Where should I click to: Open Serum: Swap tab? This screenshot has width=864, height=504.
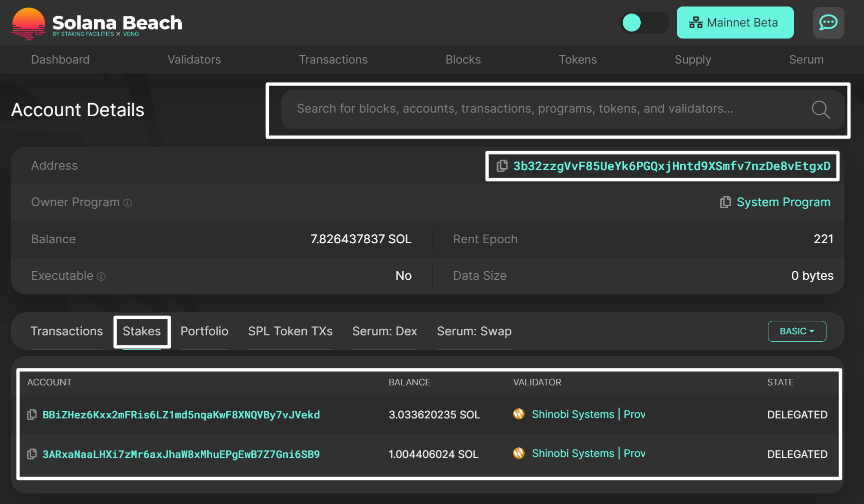(474, 331)
